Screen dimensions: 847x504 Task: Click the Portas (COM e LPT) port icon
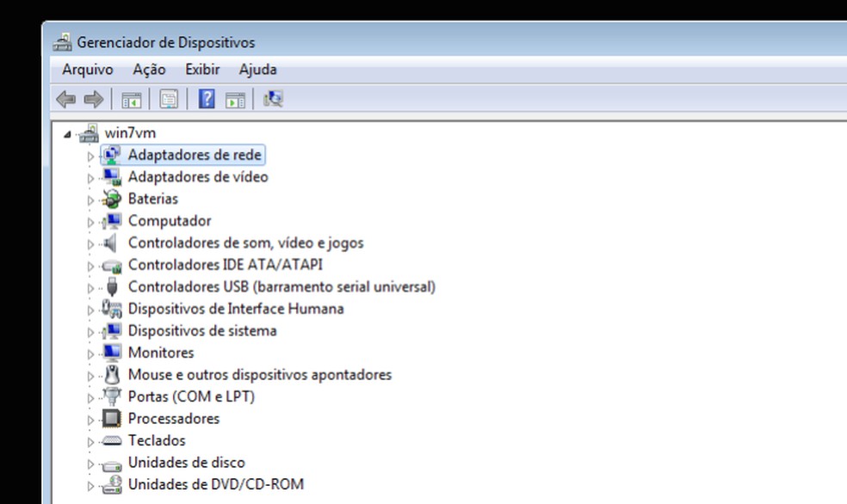[112, 397]
